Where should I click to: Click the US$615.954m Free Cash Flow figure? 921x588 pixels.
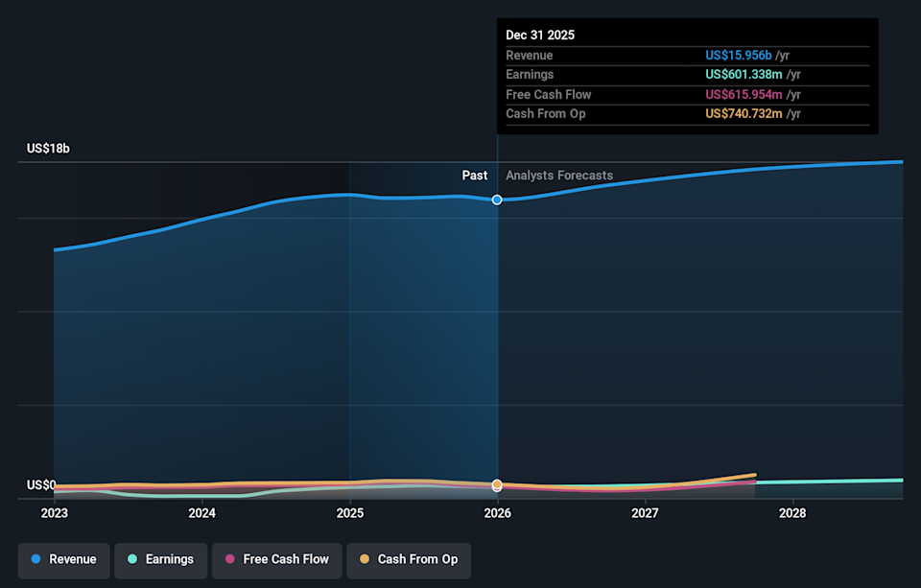(x=744, y=94)
